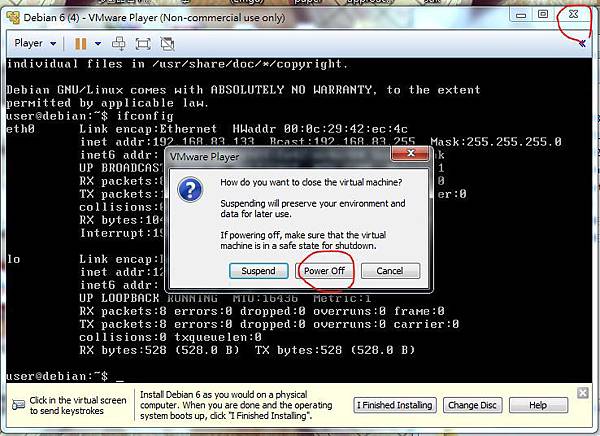
Task: Minimize the VMware Player main window
Action: pyautogui.click(x=521, y=15)
